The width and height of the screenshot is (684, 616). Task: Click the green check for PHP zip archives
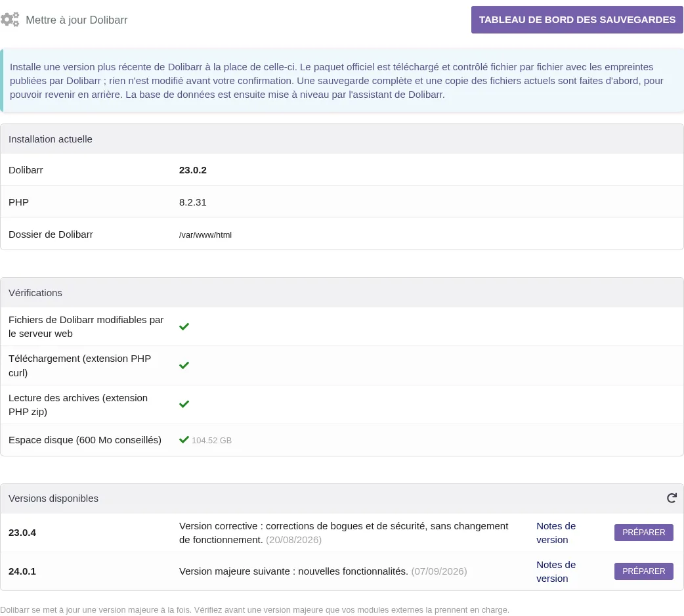point(184,404)
